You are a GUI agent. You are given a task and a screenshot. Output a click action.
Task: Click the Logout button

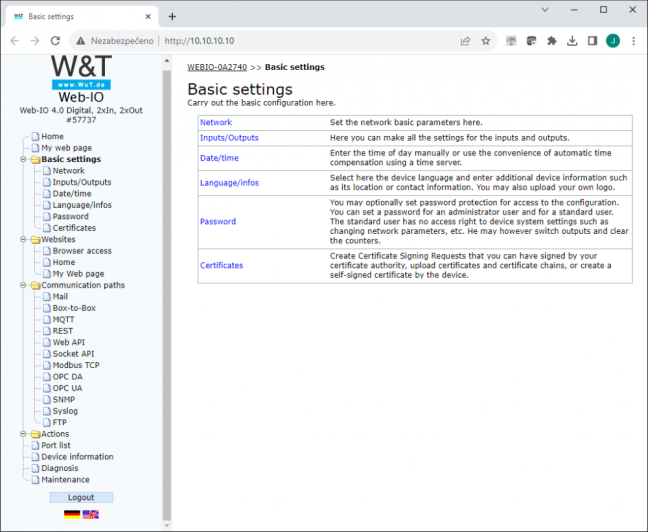tap(81, 497)
